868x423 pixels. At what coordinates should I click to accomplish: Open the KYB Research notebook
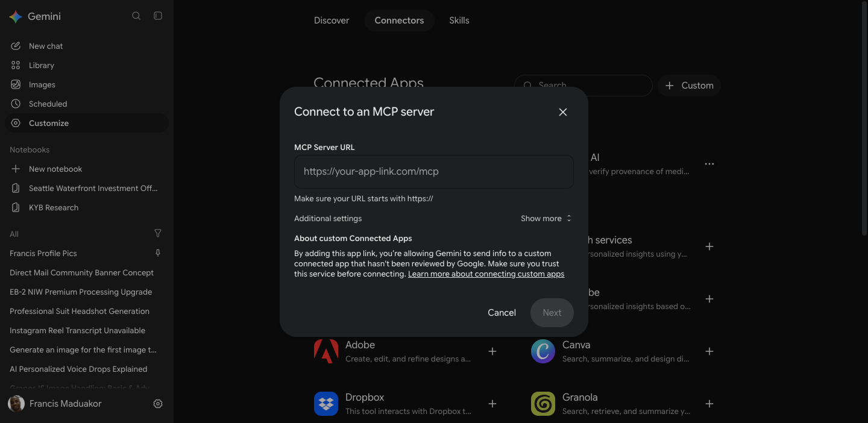click(x=87, y=207)
